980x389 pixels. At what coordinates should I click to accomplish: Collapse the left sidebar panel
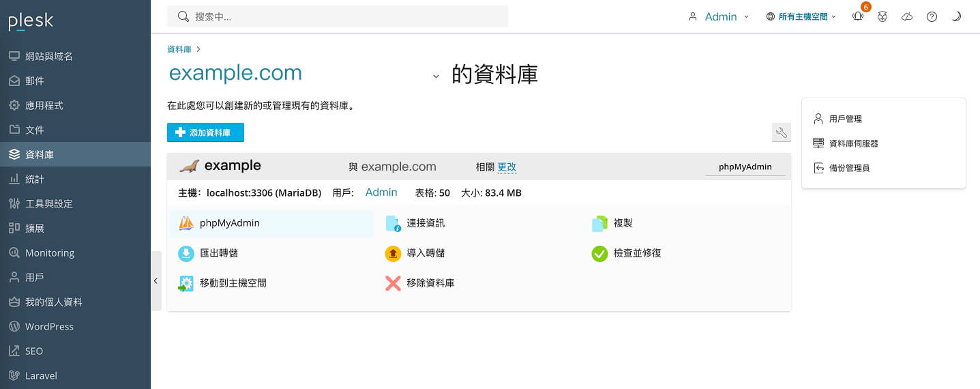point(155,280)
